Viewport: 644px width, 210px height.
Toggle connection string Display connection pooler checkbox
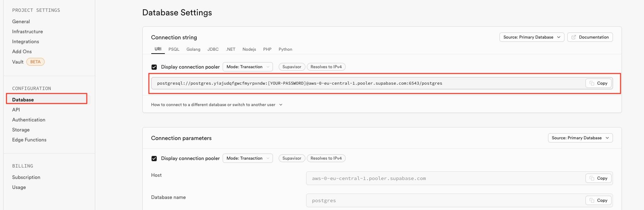[x=154, y=67]
